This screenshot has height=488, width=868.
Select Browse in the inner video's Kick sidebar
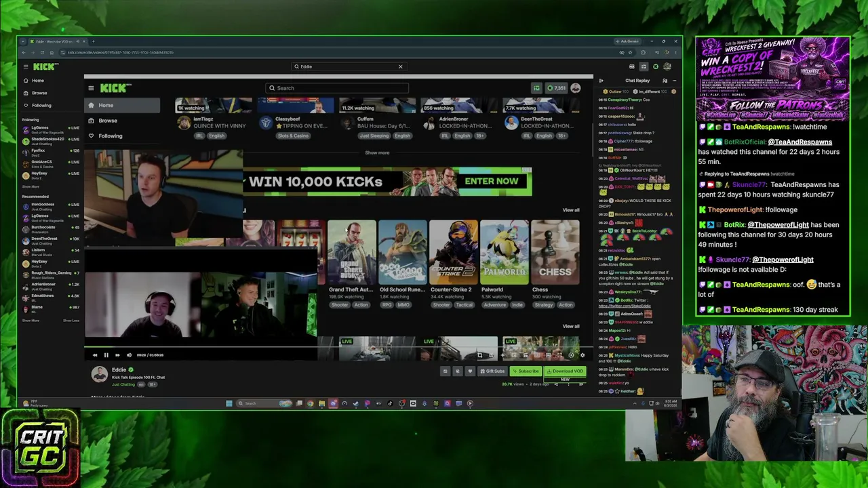click(122, 121)
